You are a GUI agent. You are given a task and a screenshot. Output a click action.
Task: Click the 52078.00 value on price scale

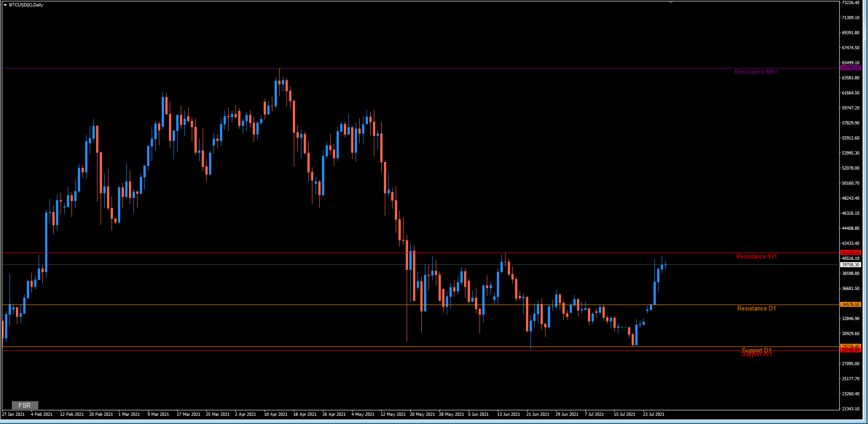(851, 168)
